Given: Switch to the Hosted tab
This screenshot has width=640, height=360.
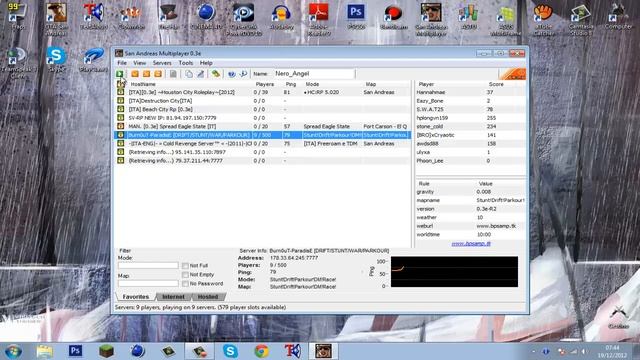Looking at the screenshot, I should click(208, 297).
